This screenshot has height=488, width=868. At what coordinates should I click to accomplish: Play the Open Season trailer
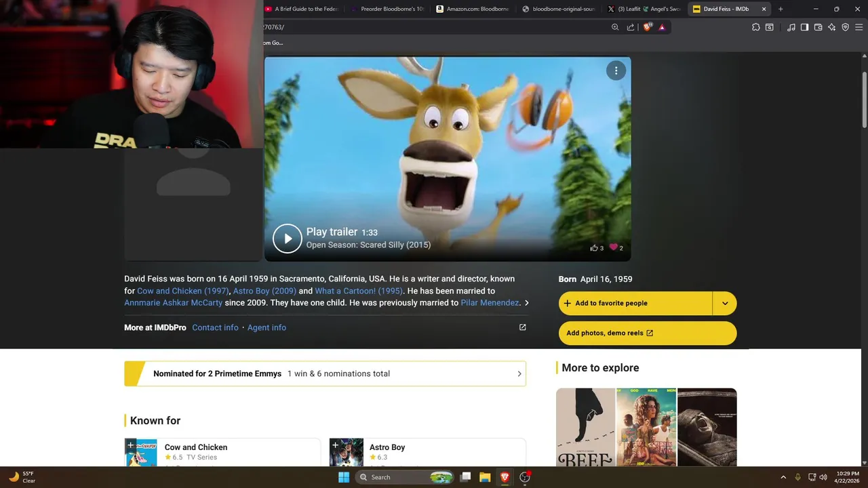click(288, 239)
